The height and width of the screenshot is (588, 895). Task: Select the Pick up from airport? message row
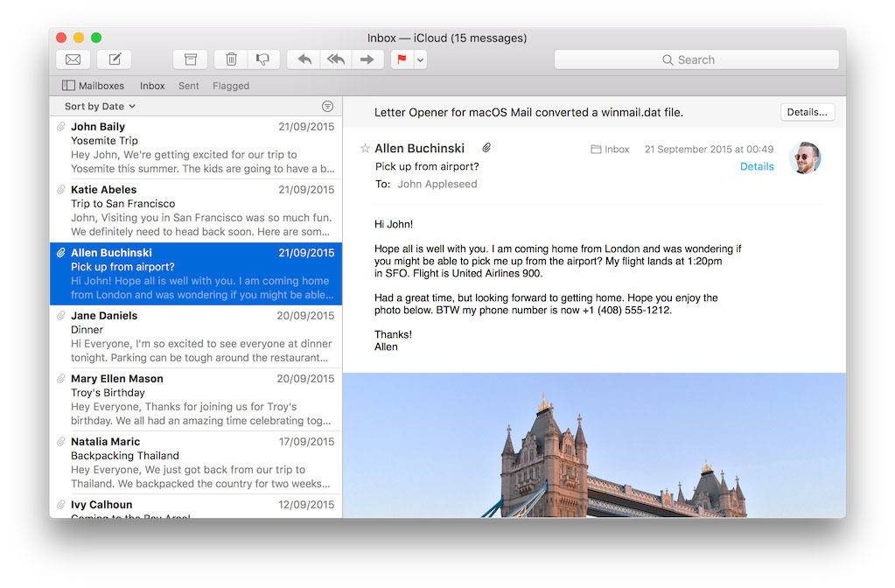point(196,274)
